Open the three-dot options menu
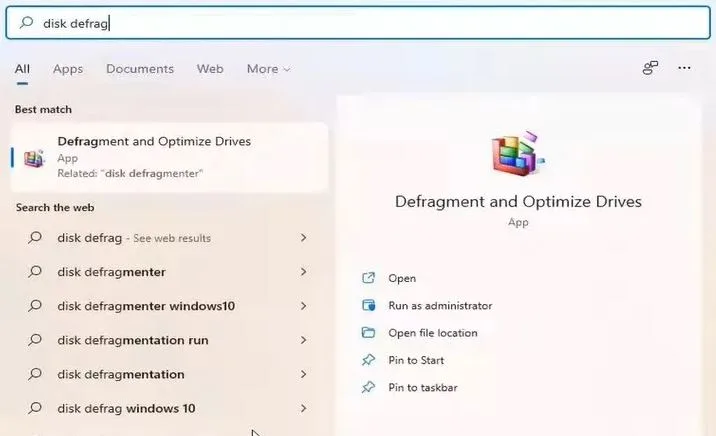This screenshot has height=436, width=716. pyautogui.click(x=684, y=68)
